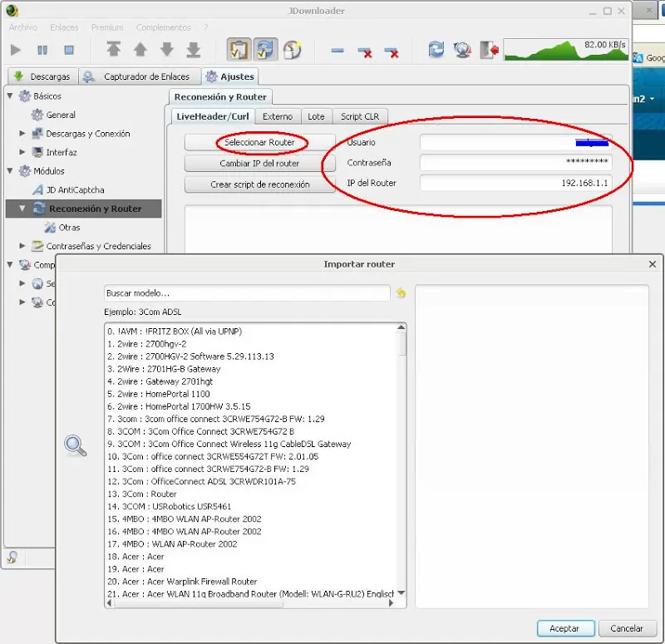The height and width of the screenshot is (644, 665).
Task: Click the update globe icon in toolbar
Action: [462, 50]
